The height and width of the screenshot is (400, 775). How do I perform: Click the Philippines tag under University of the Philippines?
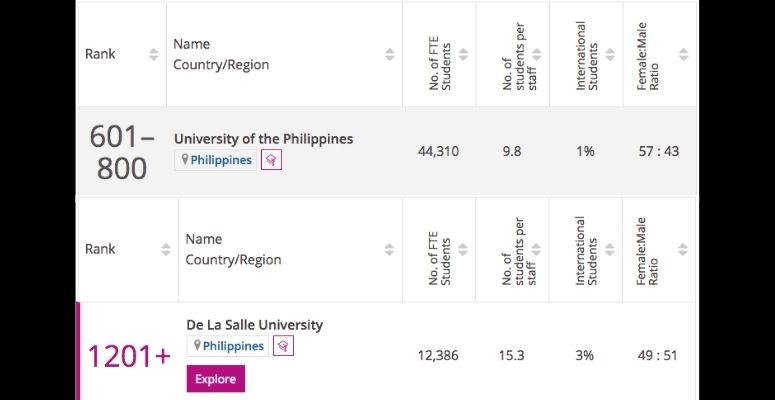point(221,160)
